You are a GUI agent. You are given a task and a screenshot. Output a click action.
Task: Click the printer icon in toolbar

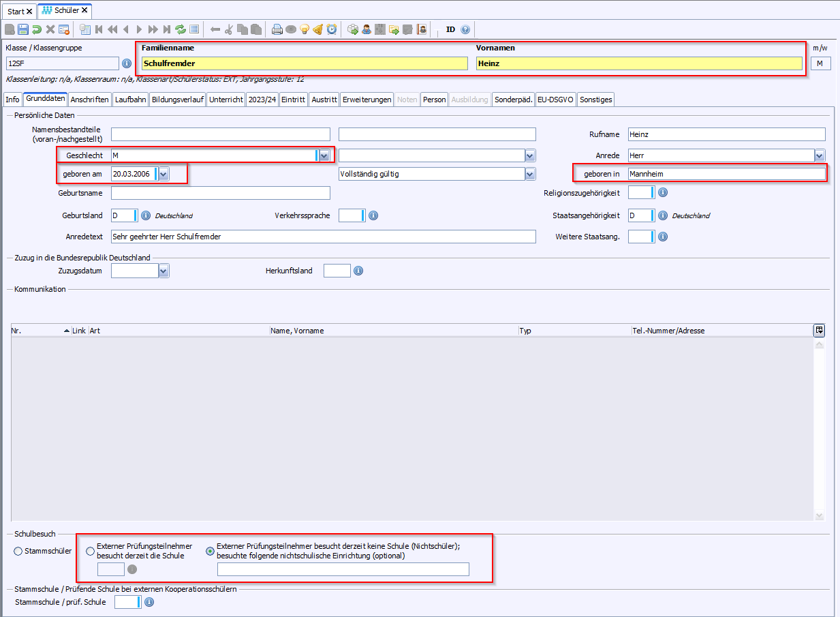277,29
